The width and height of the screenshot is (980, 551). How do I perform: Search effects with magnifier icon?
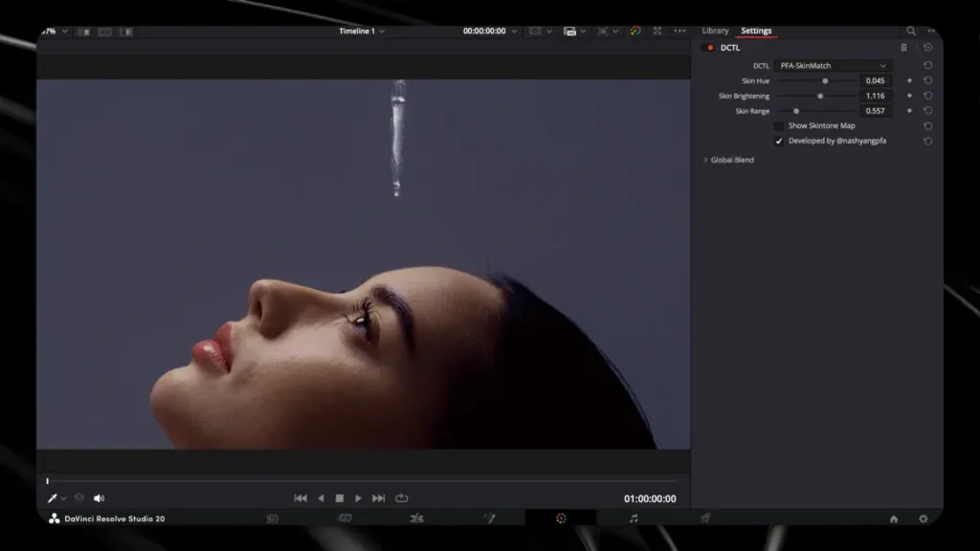point(911,31)
